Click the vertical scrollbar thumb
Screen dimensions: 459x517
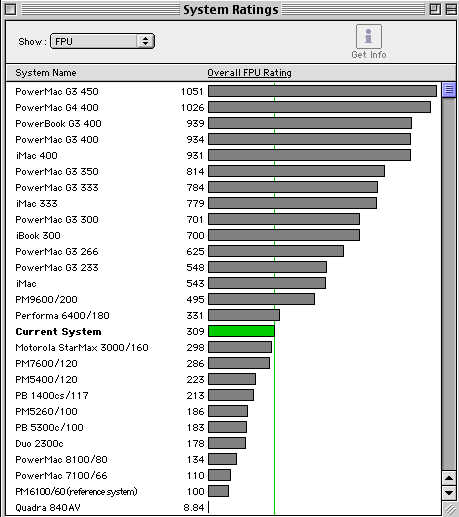(x=449, y=90)
